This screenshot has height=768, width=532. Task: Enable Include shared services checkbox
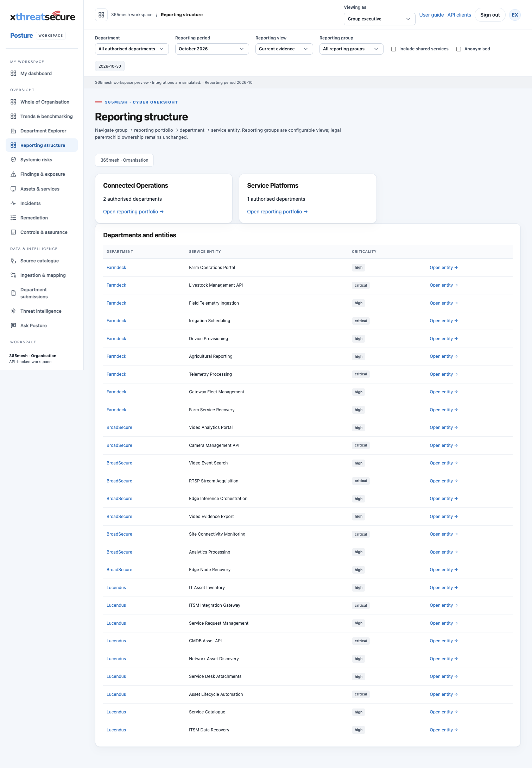394,49
